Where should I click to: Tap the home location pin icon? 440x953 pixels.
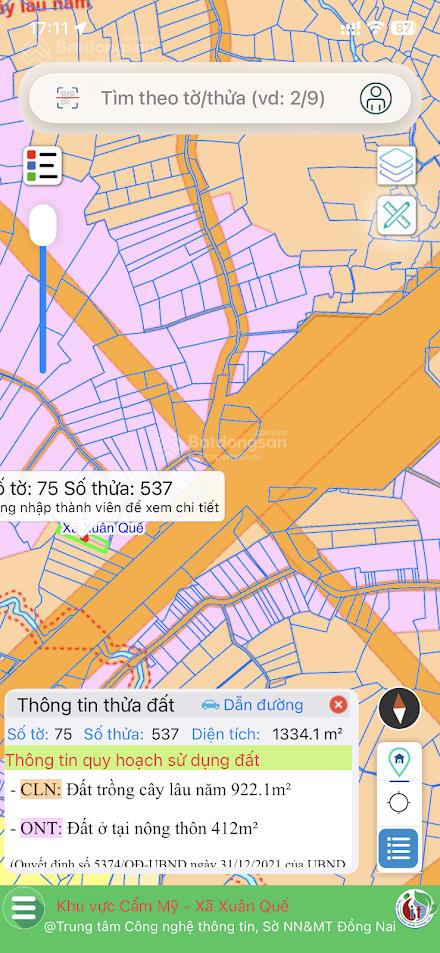(399, 762)
